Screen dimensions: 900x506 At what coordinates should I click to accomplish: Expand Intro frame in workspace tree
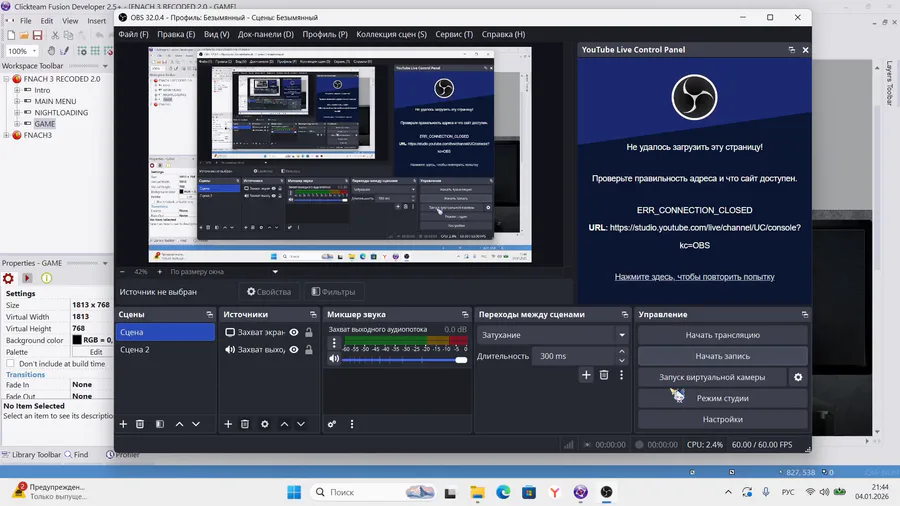click(x=17, y=90)
